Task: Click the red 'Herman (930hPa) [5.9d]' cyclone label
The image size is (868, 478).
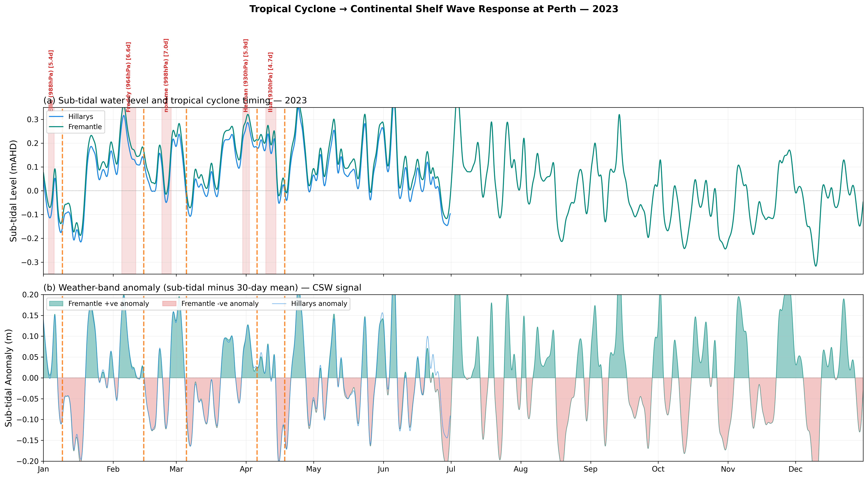Action: (x=246, y=76)
